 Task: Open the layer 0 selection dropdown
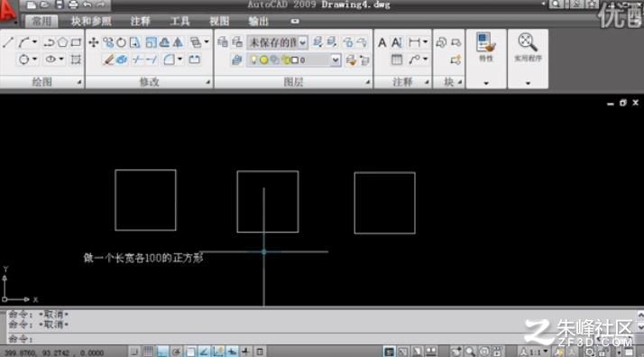pyautogui.click(x=293, y=60)
